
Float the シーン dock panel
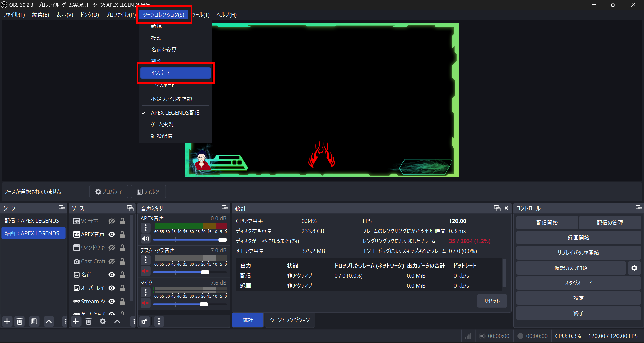tap(62, 208)
